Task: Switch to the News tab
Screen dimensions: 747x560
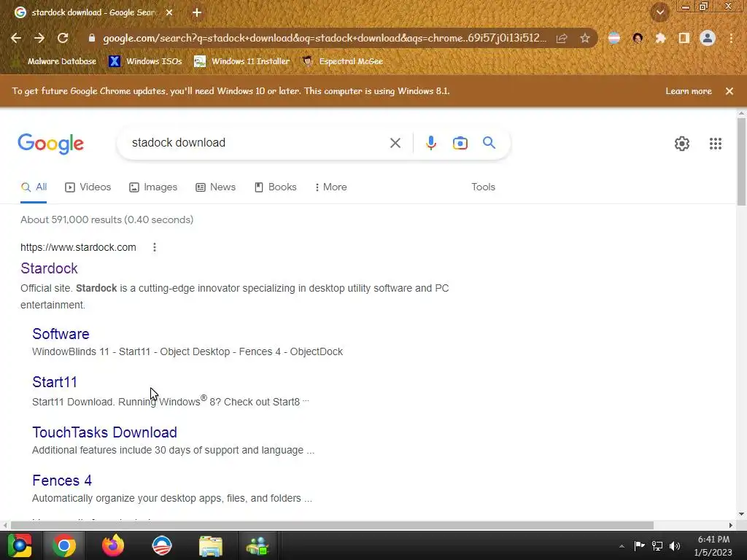Action: (x=215, y=187)
